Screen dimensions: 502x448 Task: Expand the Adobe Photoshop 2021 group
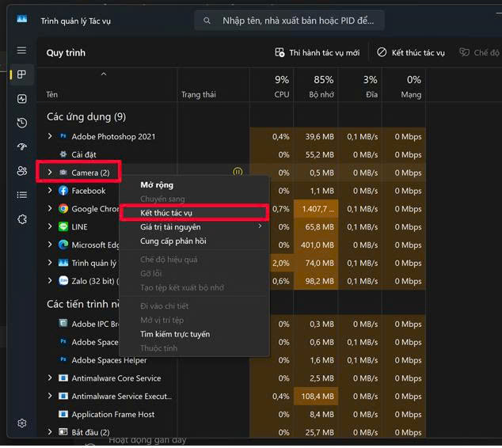50,136
